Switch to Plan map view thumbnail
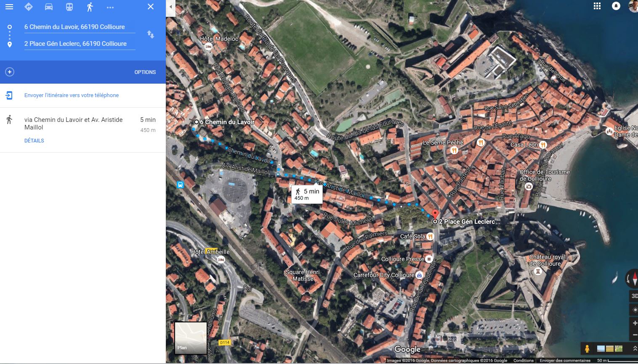The height and width of the screenshot is (364, 638). 191,338
